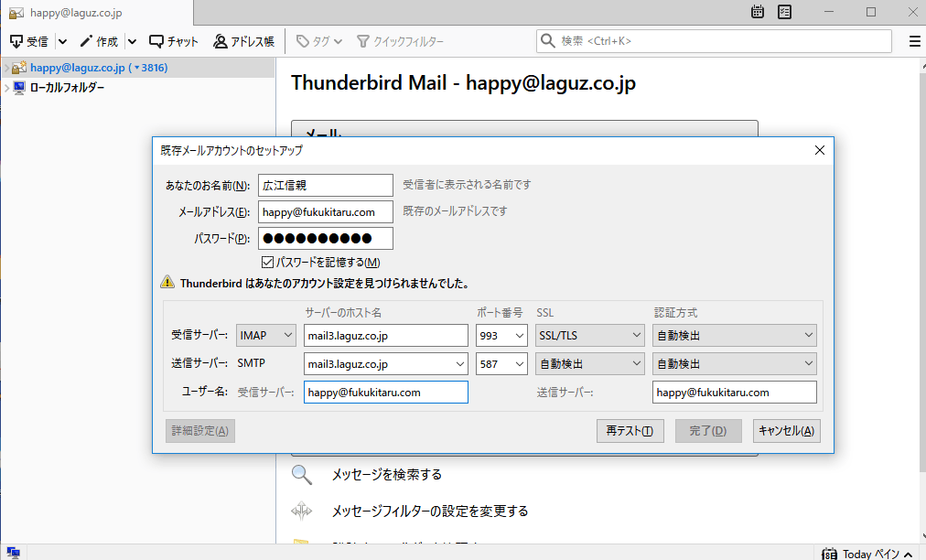
Task: Click the 詳細設定(A) button
Action: click(200, 431)
